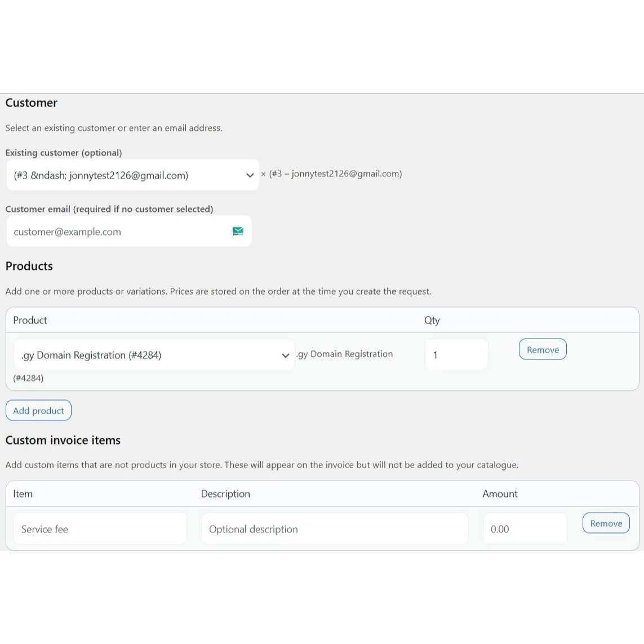Focus the Optional description input
The image size is (644, 644).
(334, 529)
